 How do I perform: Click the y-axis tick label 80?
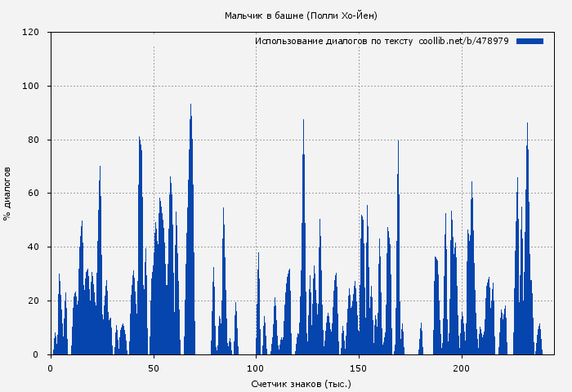(x=34, y=140)
